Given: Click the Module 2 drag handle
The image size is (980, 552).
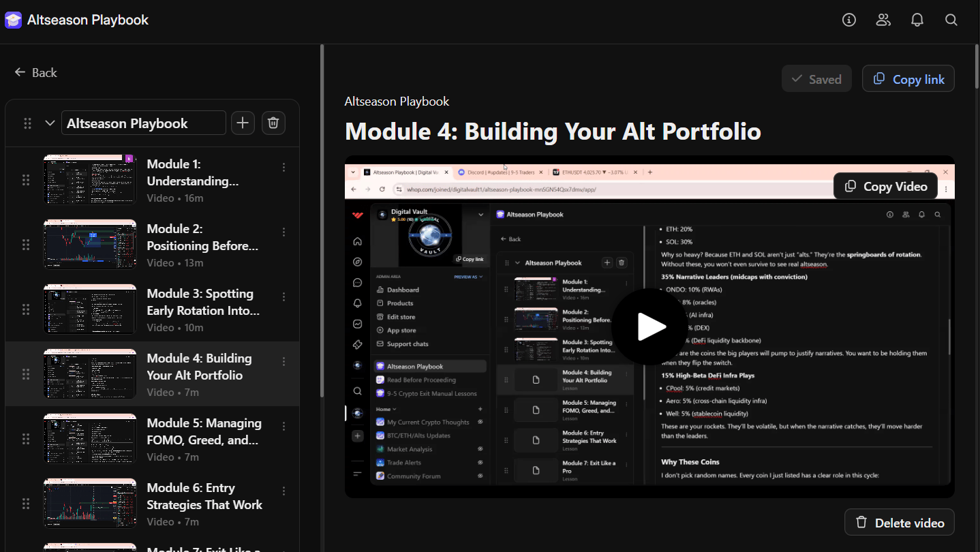Looking at the screenshot, I should tap(26, 245).
